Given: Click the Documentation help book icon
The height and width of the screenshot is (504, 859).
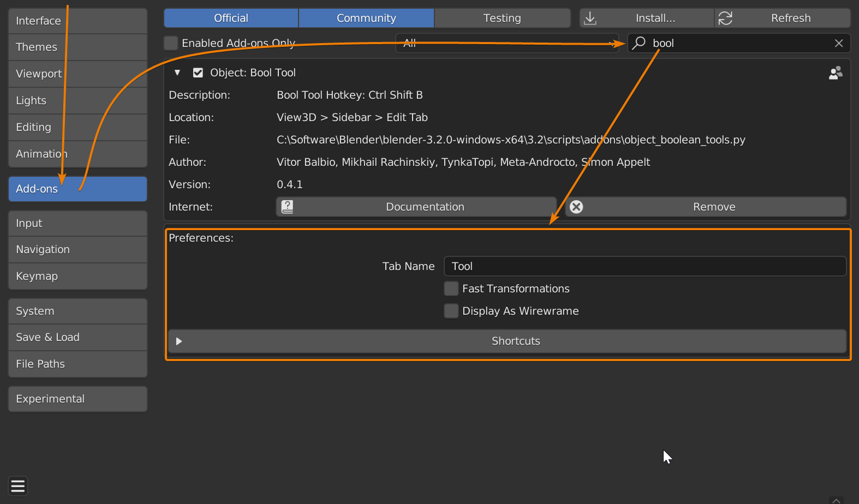Looking at the screenshot, I should [288, 207].
